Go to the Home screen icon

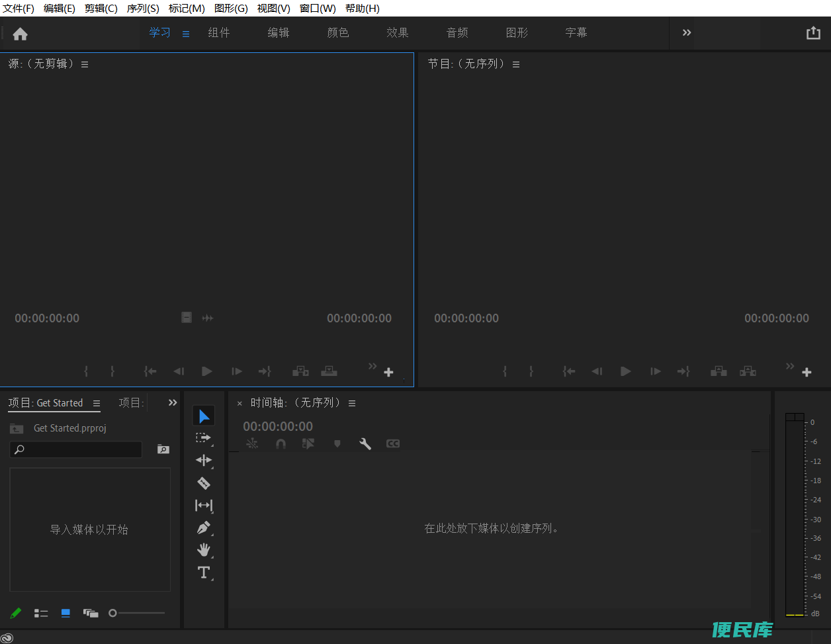20,34
